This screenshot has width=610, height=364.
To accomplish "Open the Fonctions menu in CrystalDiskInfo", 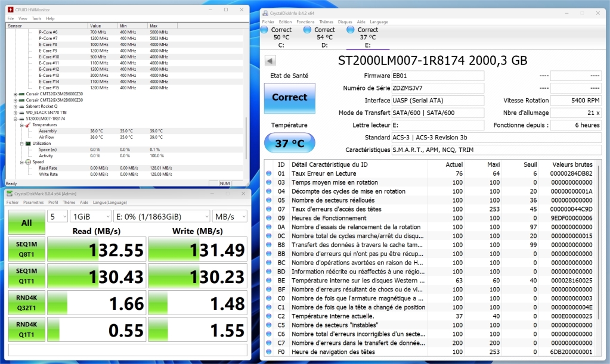I will click(305, 22).
